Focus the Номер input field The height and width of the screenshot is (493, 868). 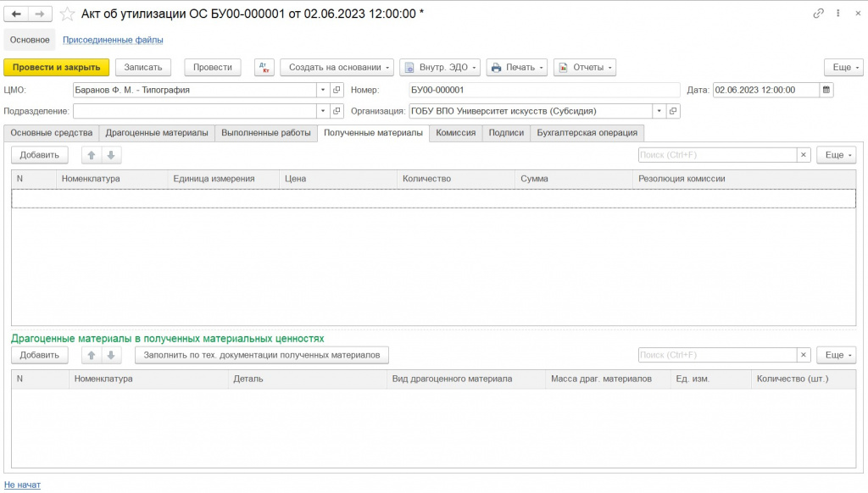pyautogui.click(x=544, y=90)
